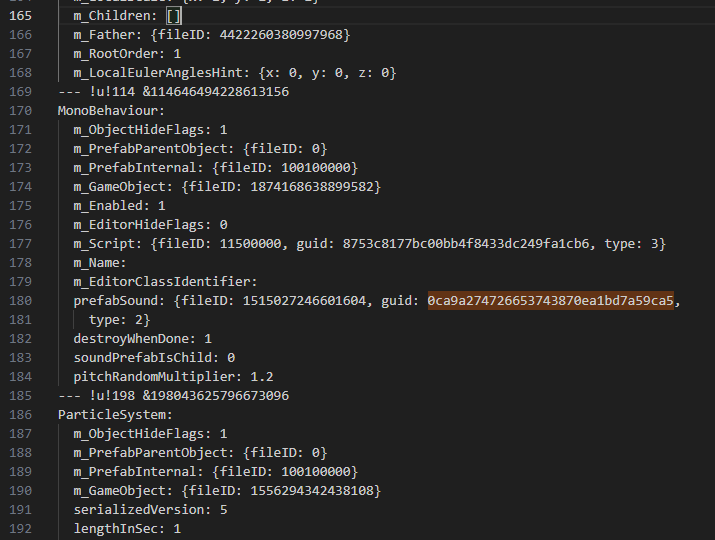Click on the m_RootOrder: 1 line

pyautogui.click(x=127, y=54)
